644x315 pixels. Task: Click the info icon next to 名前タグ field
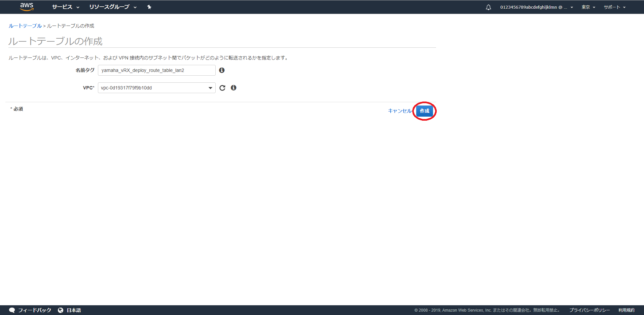click(222, 70)
